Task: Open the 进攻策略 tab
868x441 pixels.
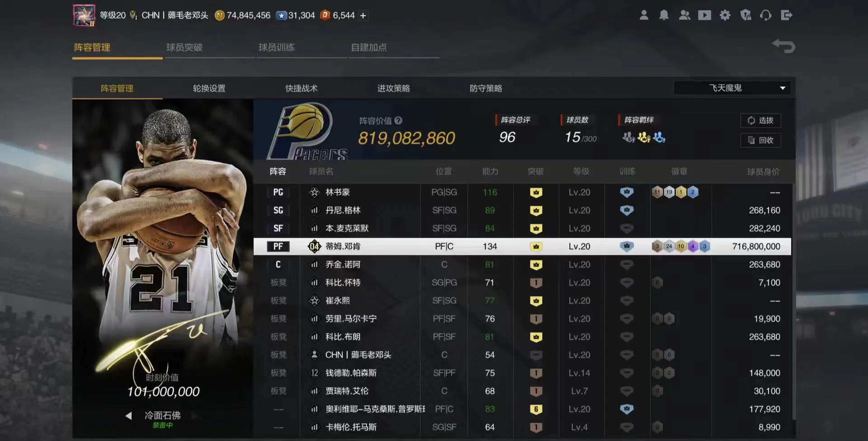Action: pos(393,89)
